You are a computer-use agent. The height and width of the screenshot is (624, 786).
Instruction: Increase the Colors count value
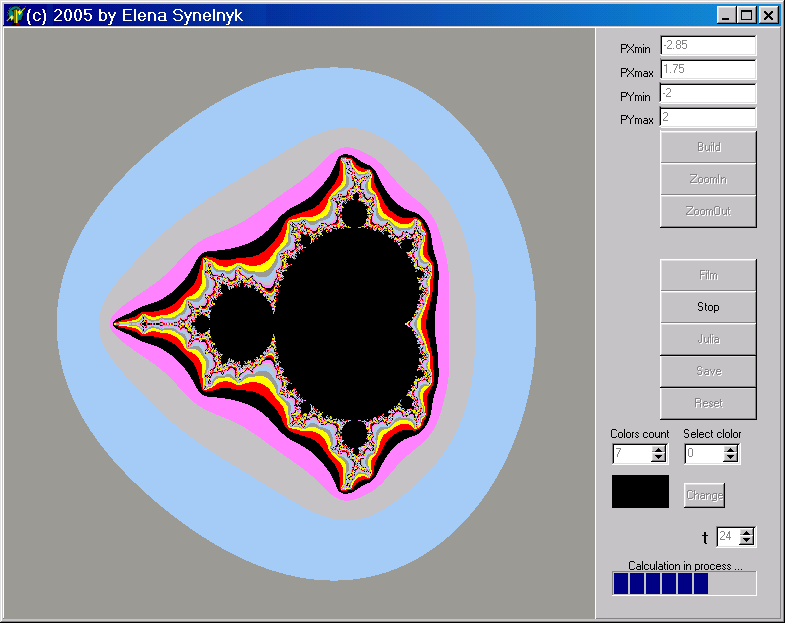(x=658, y=449)
